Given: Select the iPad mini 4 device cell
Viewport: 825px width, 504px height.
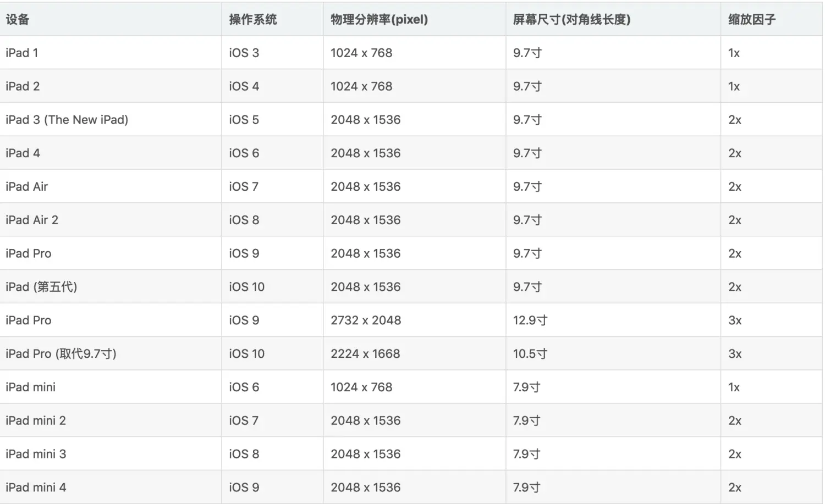Looking at the screenshot, I should [x=36, y=488].
